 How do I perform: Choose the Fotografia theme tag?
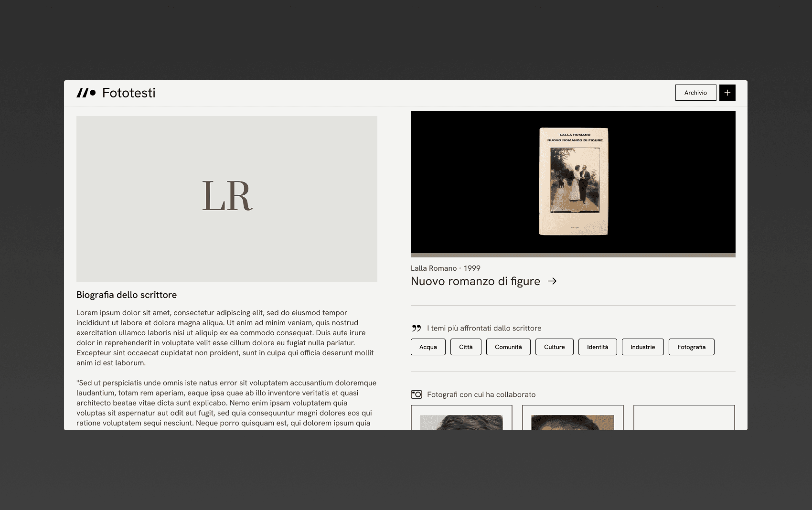692,347
